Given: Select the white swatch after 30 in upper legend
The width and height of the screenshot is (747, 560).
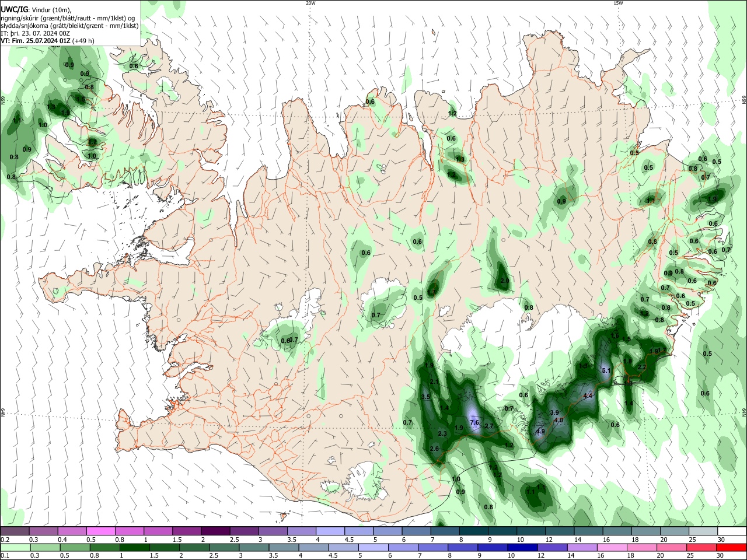Looking at the screenshot, I should point(731,531).
